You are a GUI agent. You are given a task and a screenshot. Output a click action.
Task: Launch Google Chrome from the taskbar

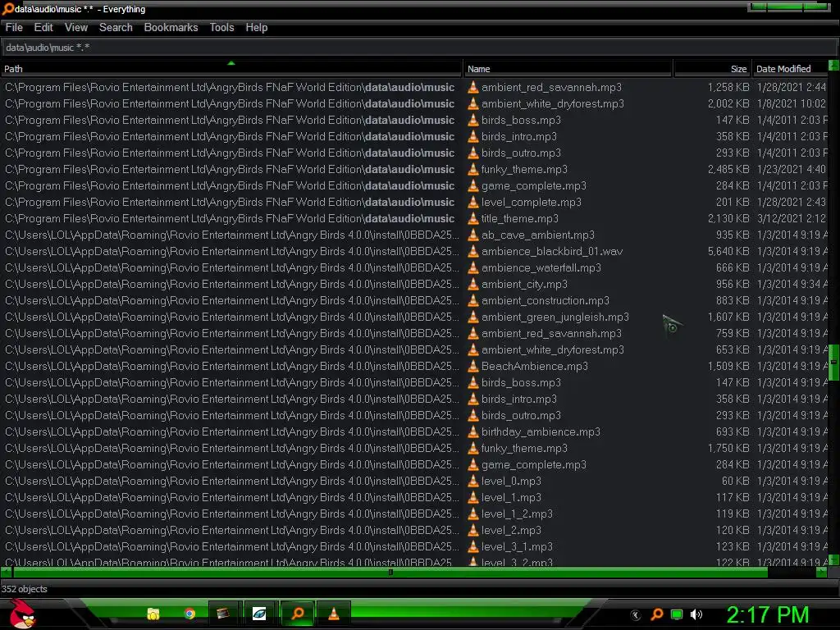[x=189, y=614]
